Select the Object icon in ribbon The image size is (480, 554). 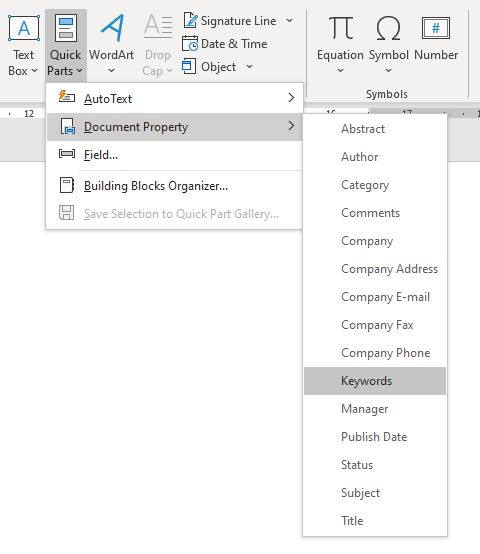point(189,66)
